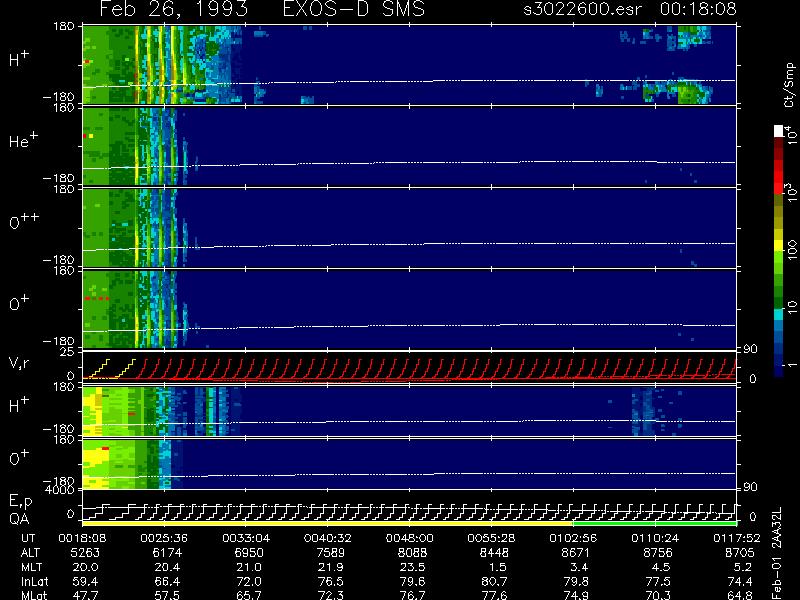
Task: Click UT value "0048:00"
Action: pos(409,538)
